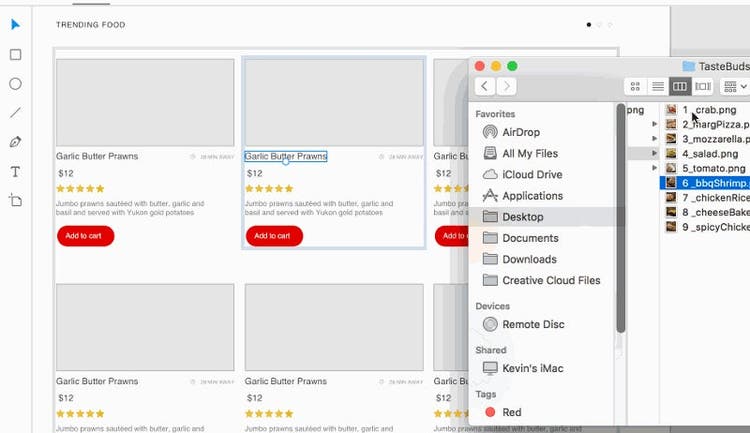Viewport: 750px width, 433px height.
Task: Switch Finder to column view
Action: 680,87
